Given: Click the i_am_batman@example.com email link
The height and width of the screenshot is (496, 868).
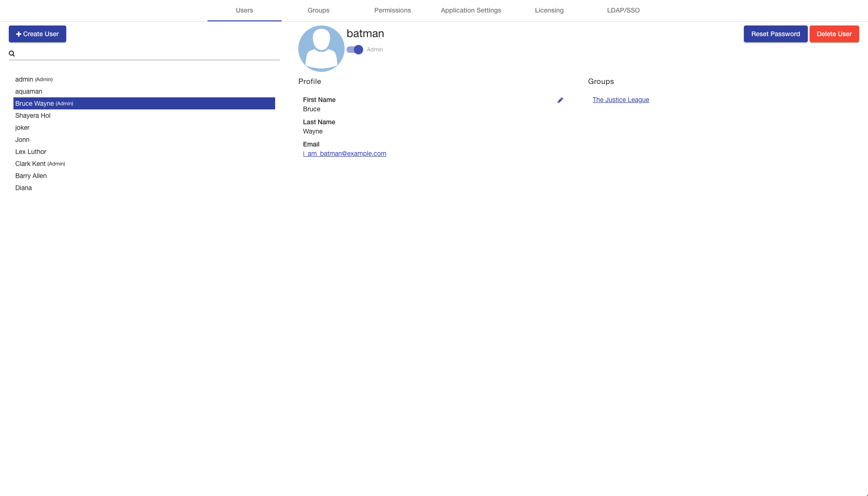Looking at the screenshot, I should [345, 153].
